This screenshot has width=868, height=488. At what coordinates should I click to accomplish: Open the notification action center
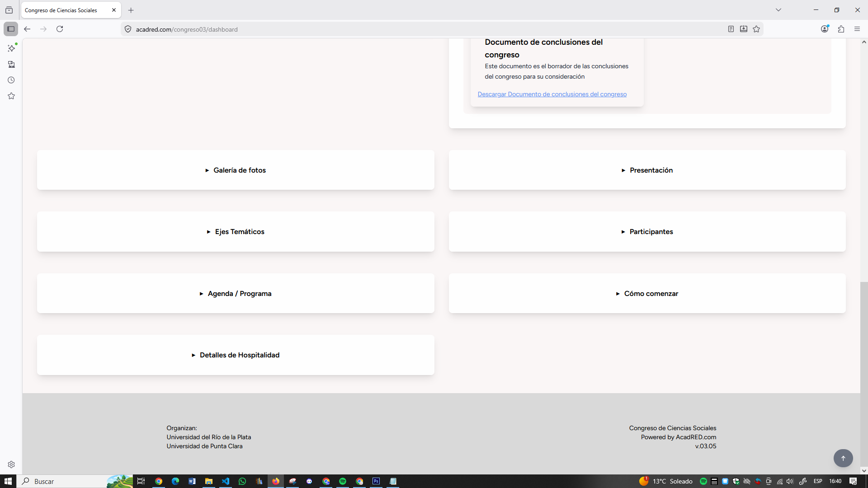click(853, 481)
